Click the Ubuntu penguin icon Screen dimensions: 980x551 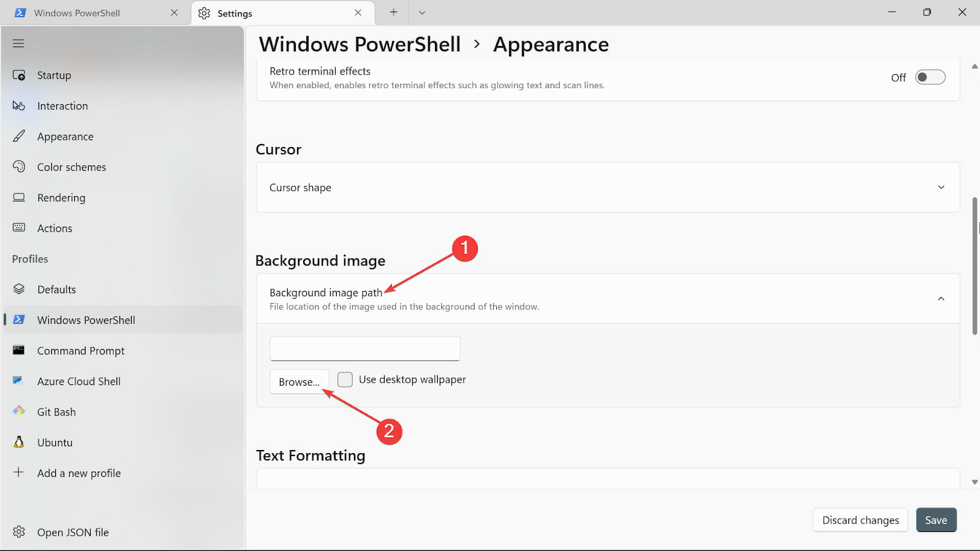(19, 442)
